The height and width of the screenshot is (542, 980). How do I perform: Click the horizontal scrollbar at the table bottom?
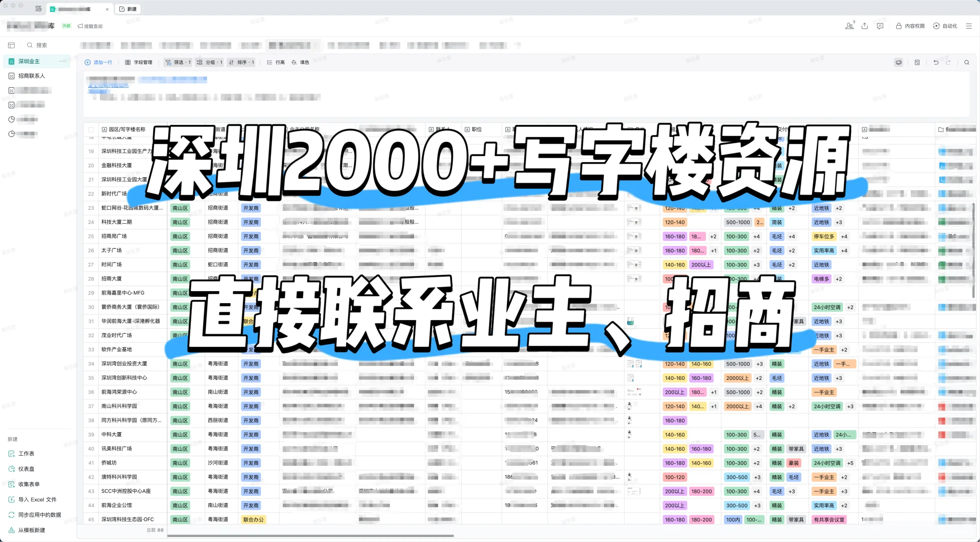[310, 535]
